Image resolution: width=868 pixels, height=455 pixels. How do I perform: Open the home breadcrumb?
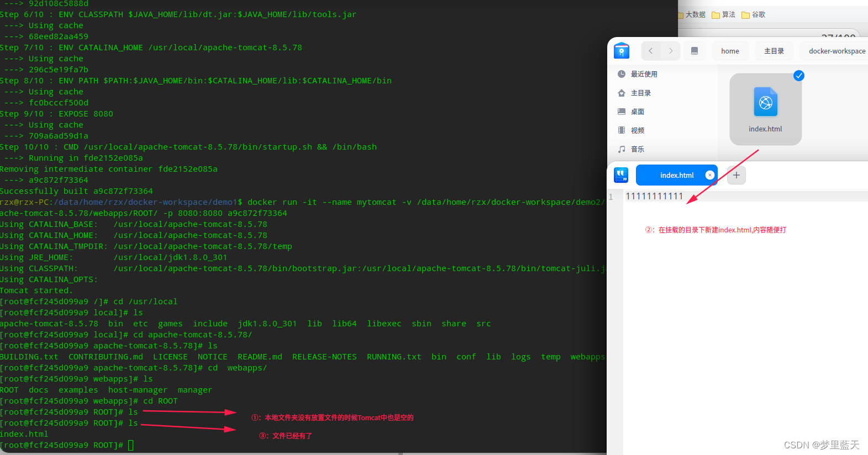[x=730, y=51]
